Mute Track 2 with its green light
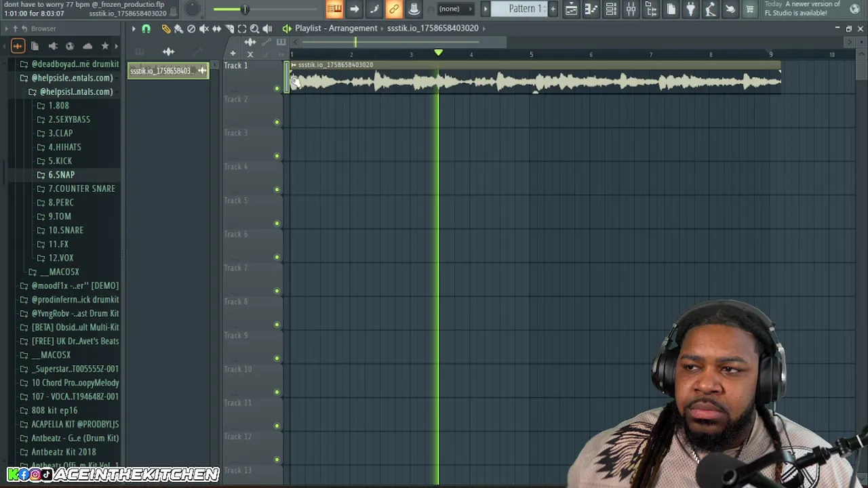The width and height of the screenshot is (868, 488). (x=277, y=122)
